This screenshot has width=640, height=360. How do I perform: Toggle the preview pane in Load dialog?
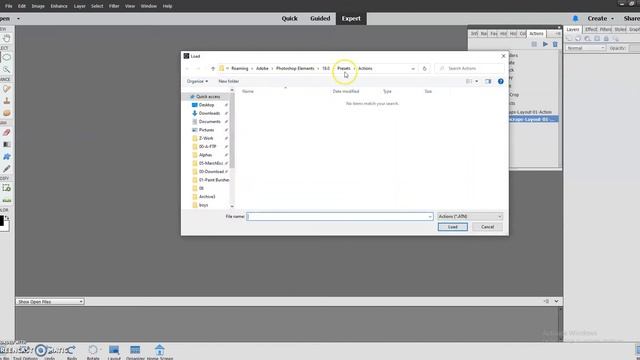pyautogui.click(x=488, y=81)
